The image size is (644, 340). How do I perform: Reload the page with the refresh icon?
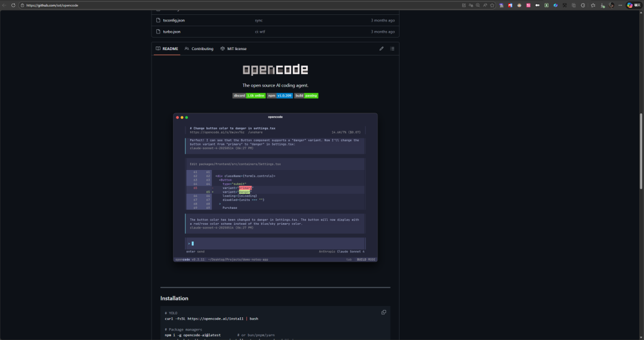[13, 5]
